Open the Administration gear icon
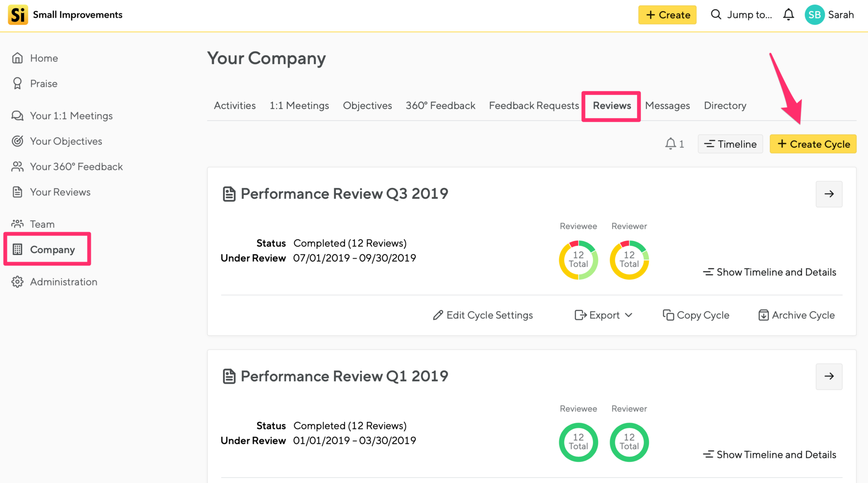Viewport: 868px width, 483px height. pyautogui.click(x=17, y=282)
